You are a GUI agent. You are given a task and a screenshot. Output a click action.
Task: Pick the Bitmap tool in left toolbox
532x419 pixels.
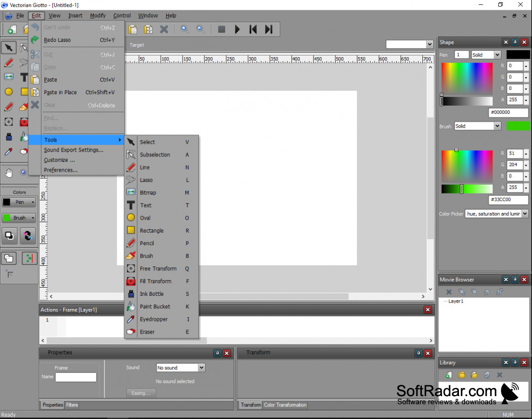pos(9,77)
